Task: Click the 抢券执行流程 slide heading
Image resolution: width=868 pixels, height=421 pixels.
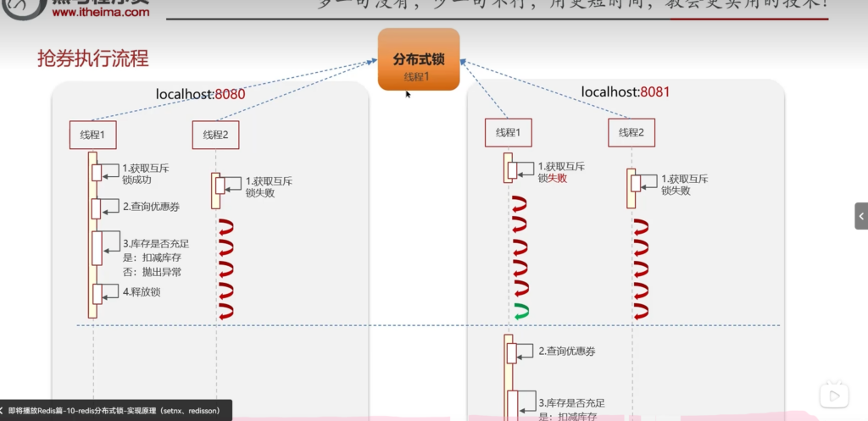Action: [x=93, y=58]
